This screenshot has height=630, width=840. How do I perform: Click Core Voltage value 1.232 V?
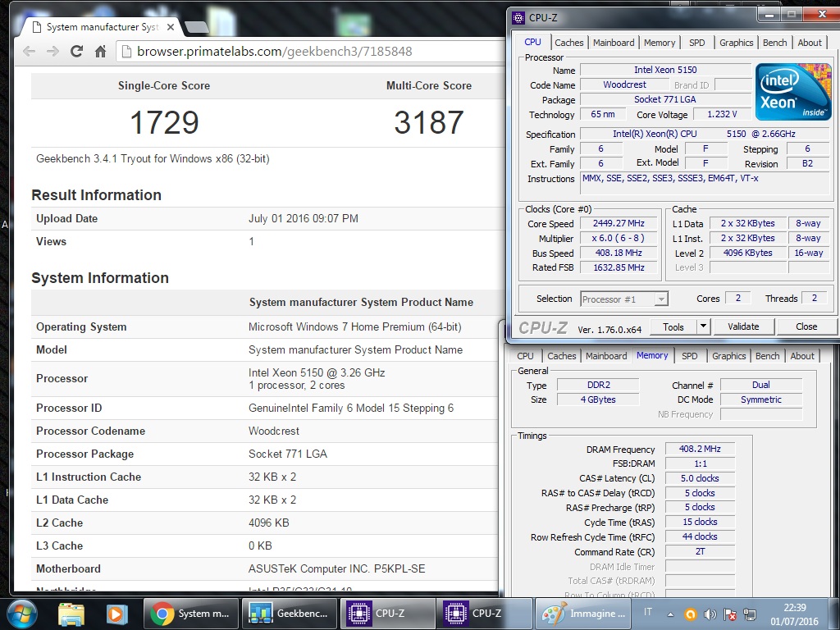[x=722, y=114]
